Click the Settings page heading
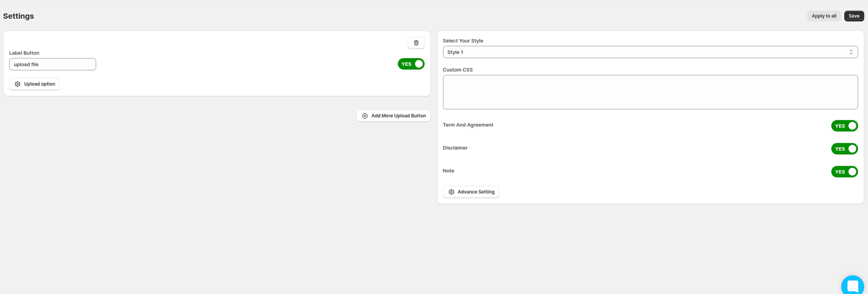This screenshot has width=868, height=294. pyautogui.click(x=18, y=16)
